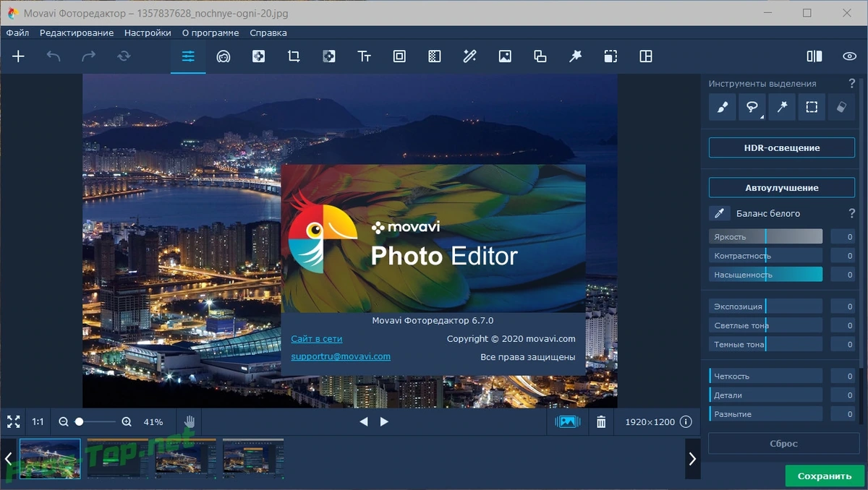Select the Object removal tool

coord(258,56)
